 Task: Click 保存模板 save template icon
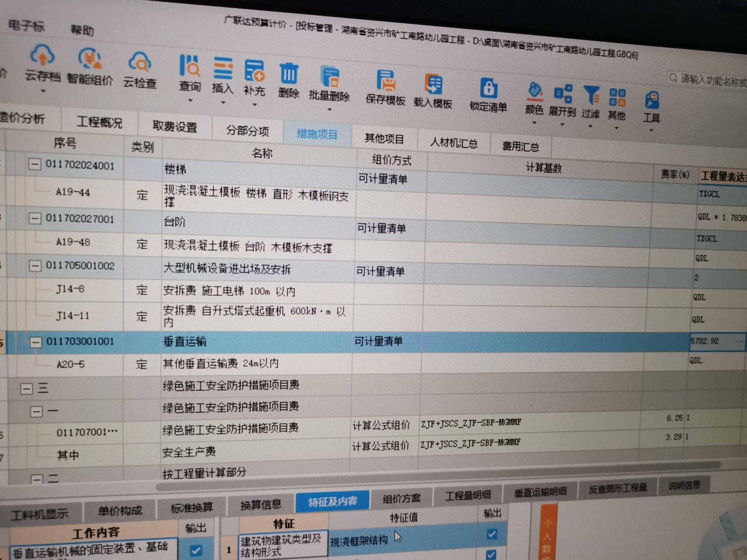coord(386,81)
